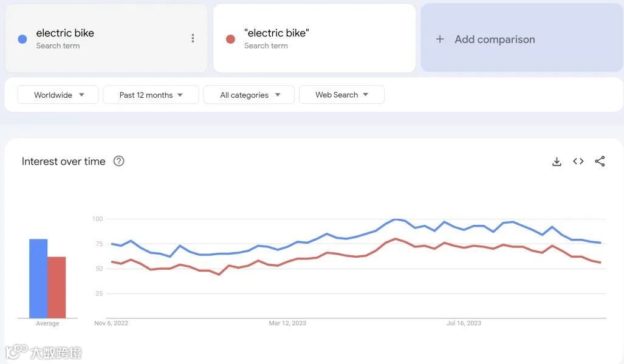Viewport: 624px width, 364px height.
Task: Download the Interest over time data
Action: 557,161
